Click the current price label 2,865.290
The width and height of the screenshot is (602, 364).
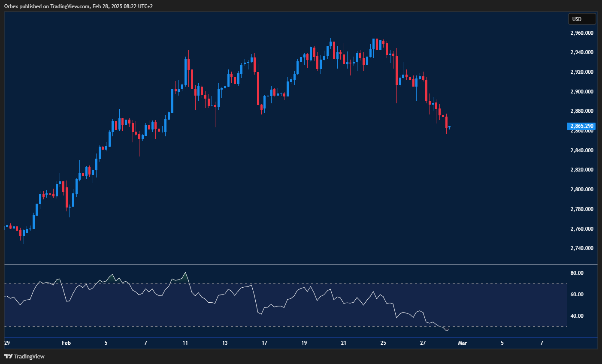(582, 126)
